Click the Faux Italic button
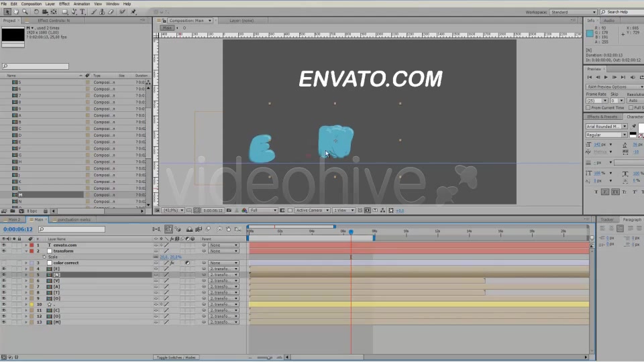The image size is (644, 362). pyautogui.click(x=605, y=192)
